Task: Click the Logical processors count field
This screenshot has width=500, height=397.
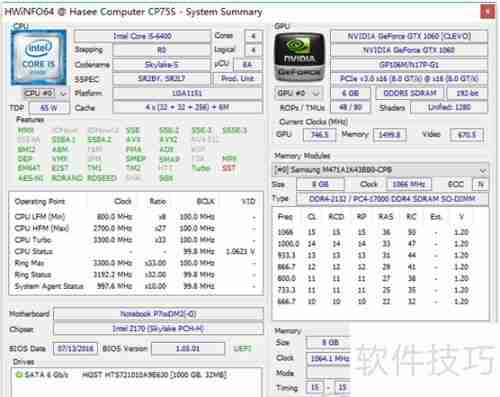Action: pos(253,50)
